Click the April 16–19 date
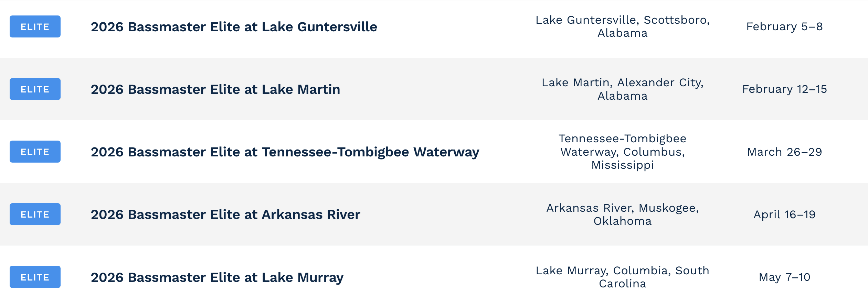The width and height of the screenshot is (868, 308). pos(784,214)
